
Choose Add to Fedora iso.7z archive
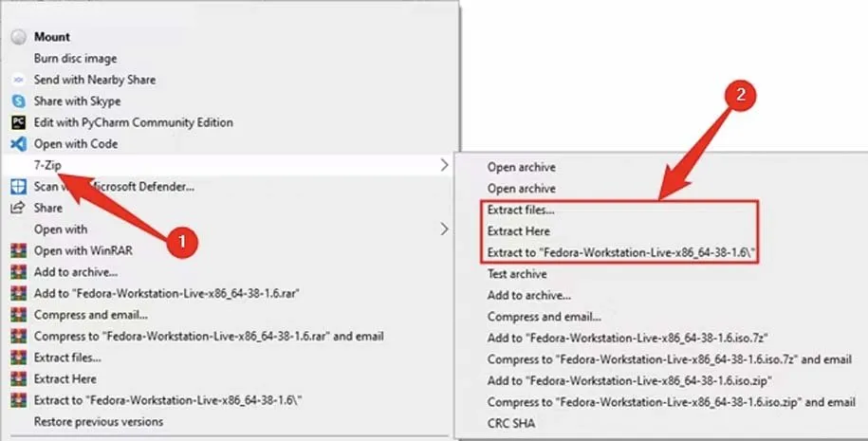pyautogui.click(x=614, y=338)
